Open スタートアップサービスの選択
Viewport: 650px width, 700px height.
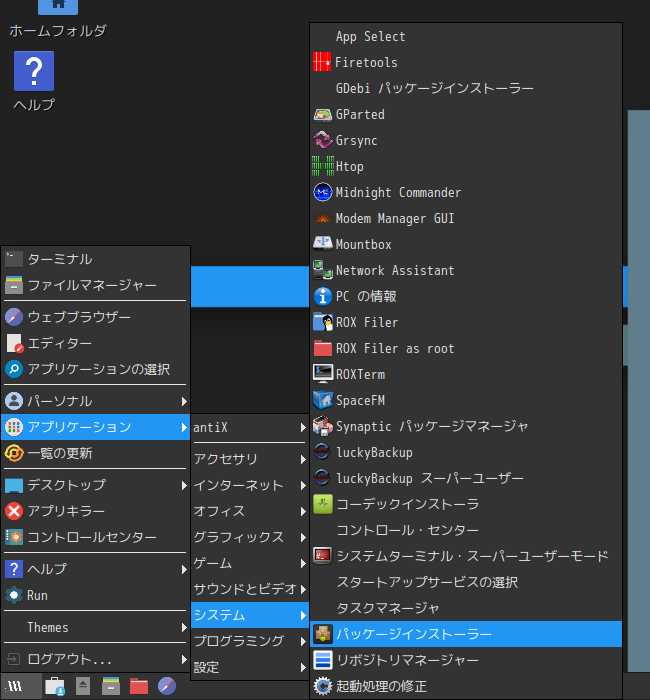pos(466,582)
